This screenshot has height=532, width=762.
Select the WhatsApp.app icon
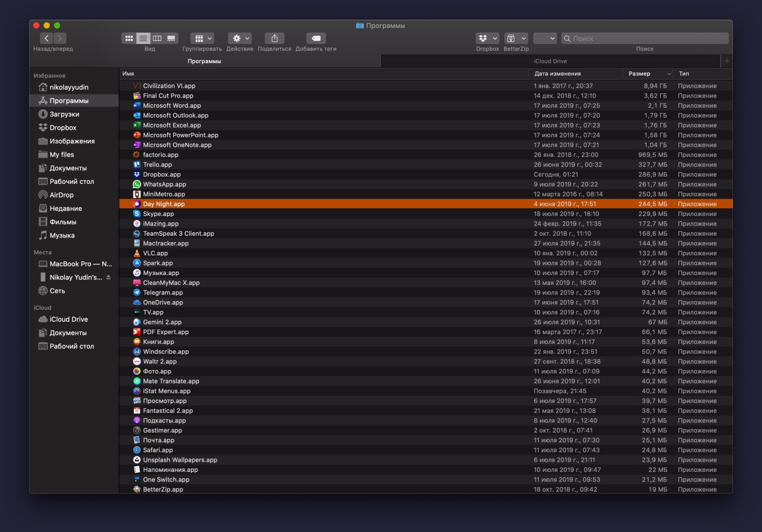(137, 184)
